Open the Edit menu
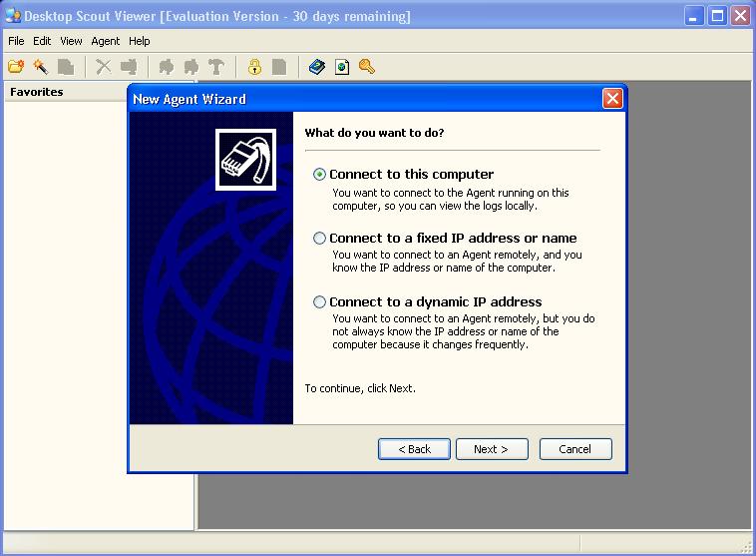The width and height of the screenshot is (756, 556). [42, 41]
